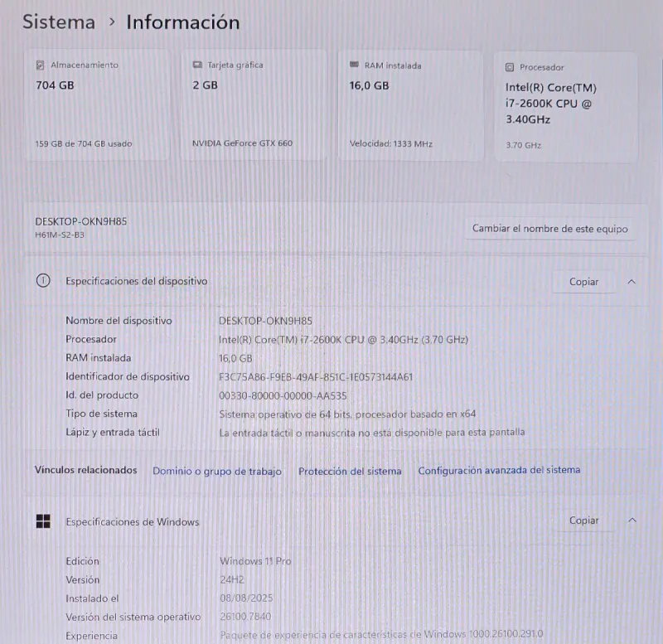663x644 pixels.
Task: Select the install date 08/08/2025
Action: pos(246,598)
